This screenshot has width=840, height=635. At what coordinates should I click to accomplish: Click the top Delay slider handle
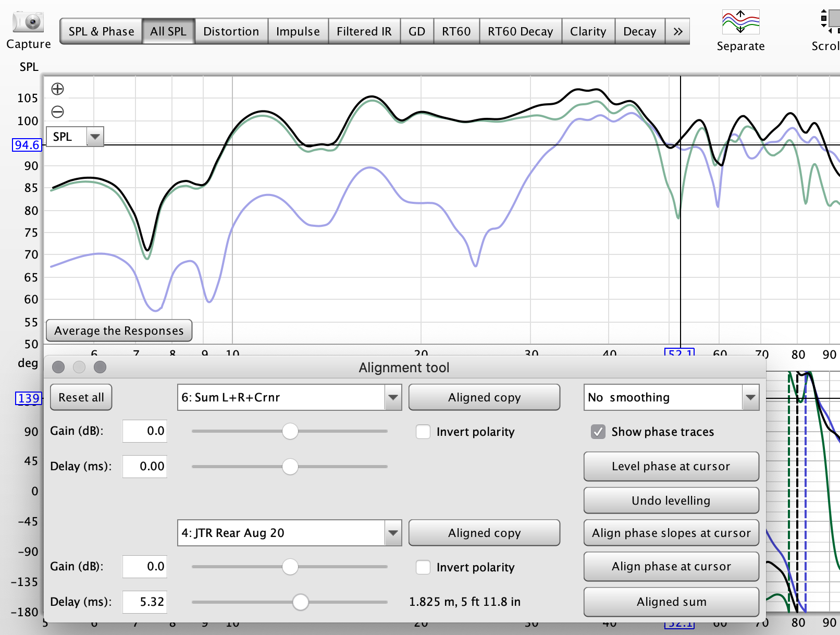coord(290,467)
